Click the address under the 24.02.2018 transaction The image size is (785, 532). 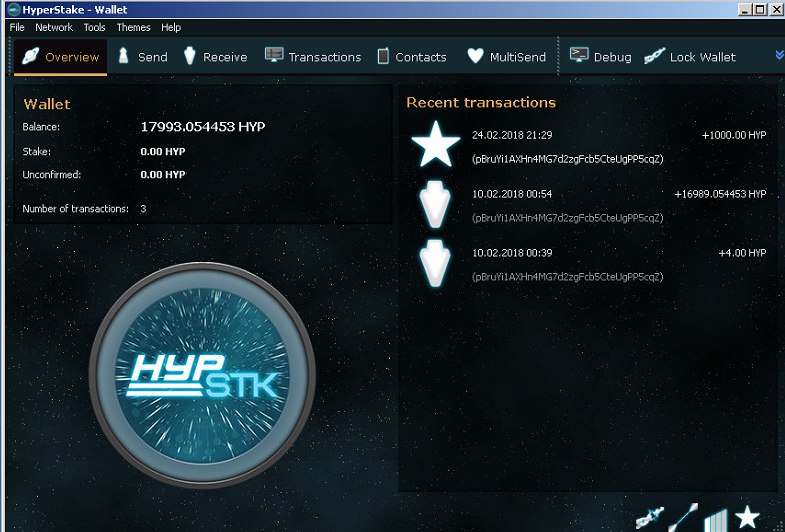[x=567, y=159]
